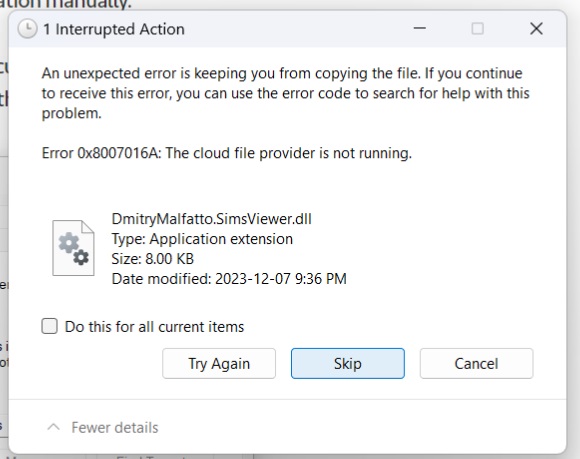Screen dimensions: 580x459
Task: Skip the interrupted file
Action: tap(348, 363)
